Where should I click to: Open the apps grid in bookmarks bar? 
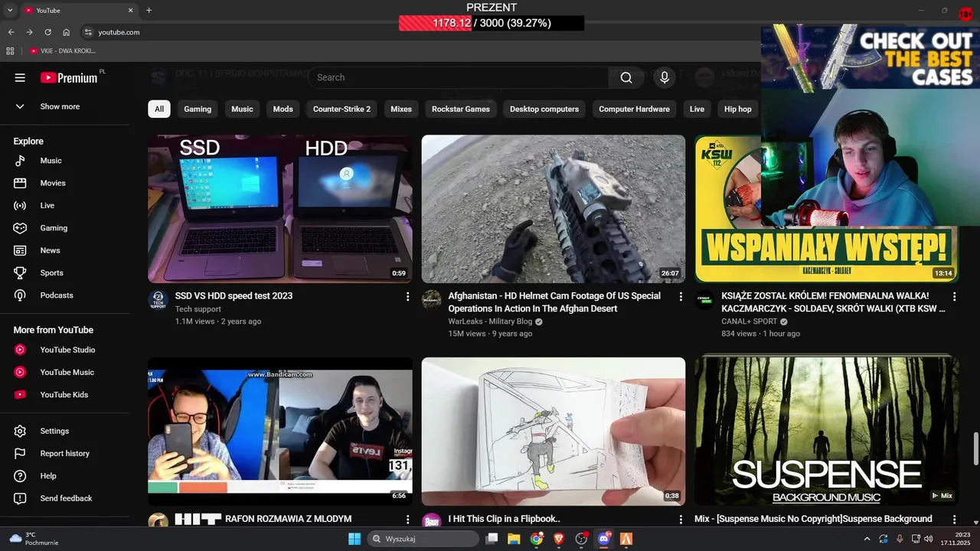tap(10, 51)
